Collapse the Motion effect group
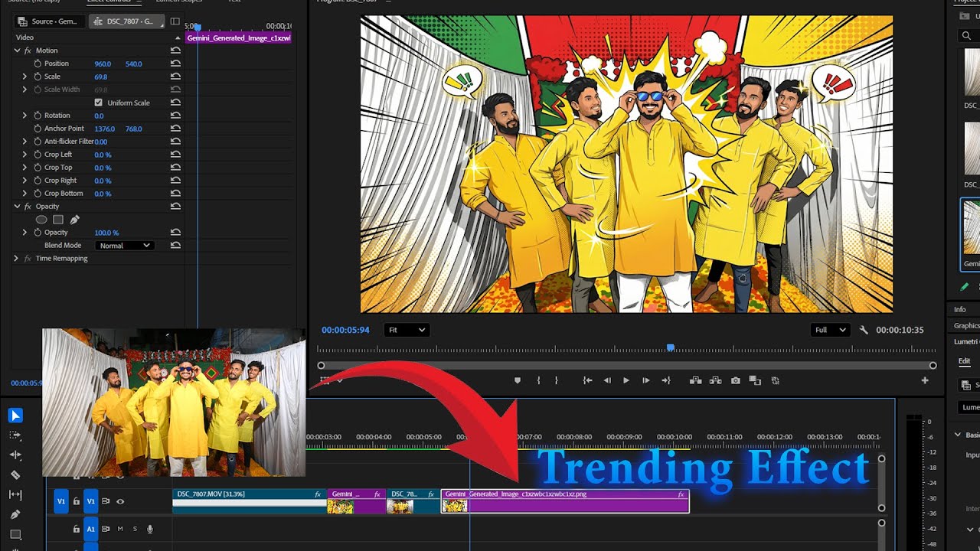The height and width of the screenshot is (551, 980). click(x=17, y=51)
